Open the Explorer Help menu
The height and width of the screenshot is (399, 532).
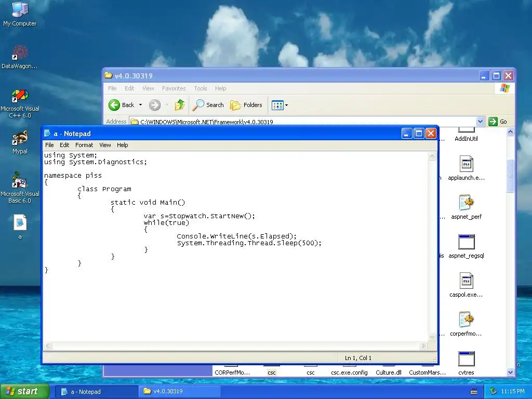pyautogui.click(x=220, y=88)
